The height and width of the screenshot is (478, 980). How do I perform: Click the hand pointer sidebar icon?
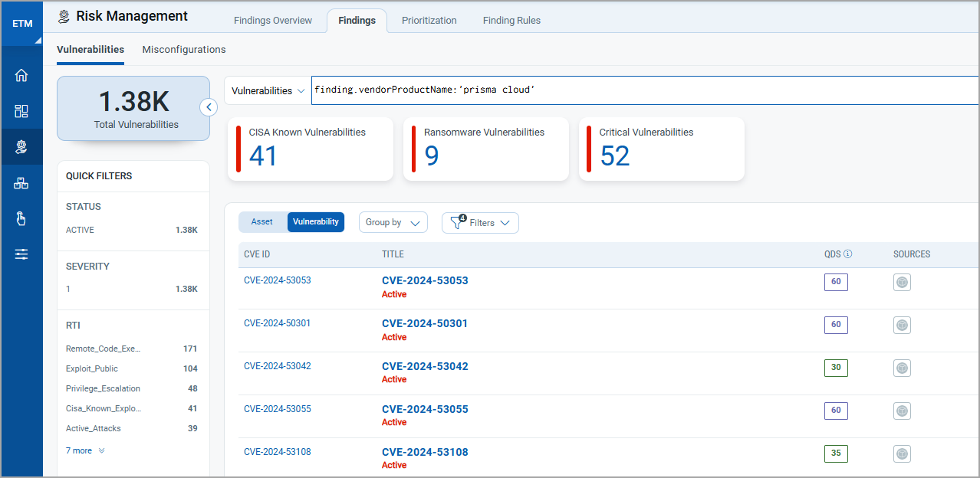click(x=21, y=219)
